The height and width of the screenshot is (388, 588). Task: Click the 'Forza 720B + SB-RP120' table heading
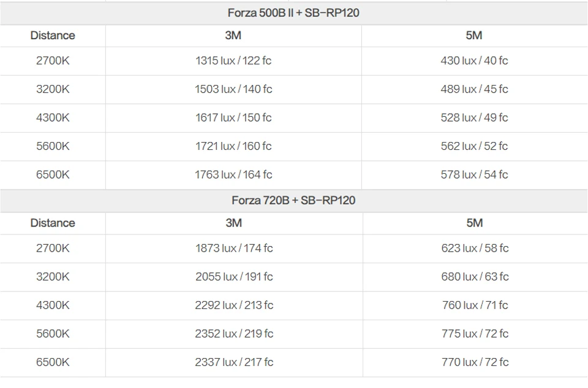coord(293,200)
